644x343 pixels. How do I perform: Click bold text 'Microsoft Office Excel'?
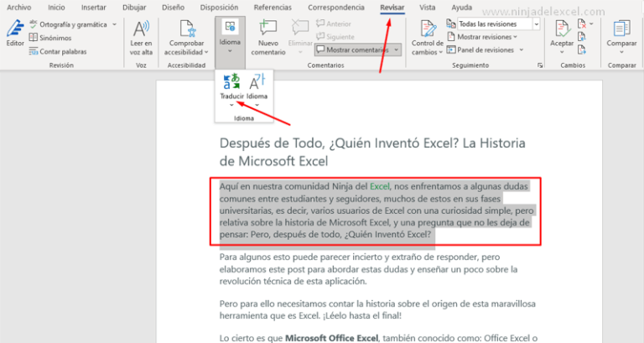(331, 338)
